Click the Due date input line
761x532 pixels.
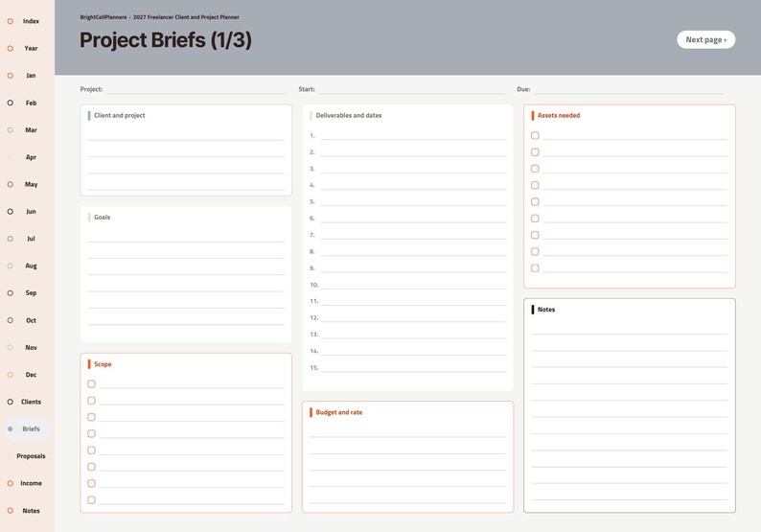[629, 89]
